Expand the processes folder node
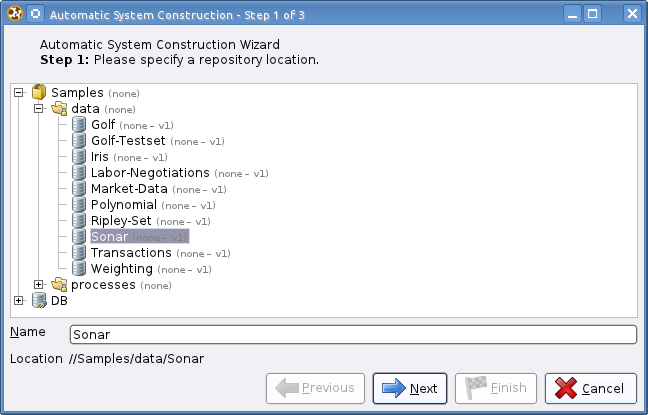Image resolution: width=648 pixels, height=415 pixels. click(38, 284)
